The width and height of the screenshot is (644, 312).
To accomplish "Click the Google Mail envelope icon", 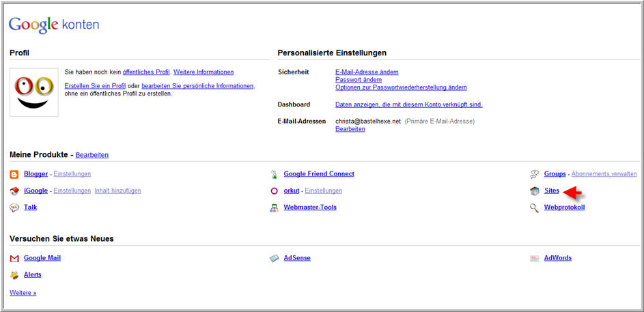I will pyautogui.click(x=14, y=259).
